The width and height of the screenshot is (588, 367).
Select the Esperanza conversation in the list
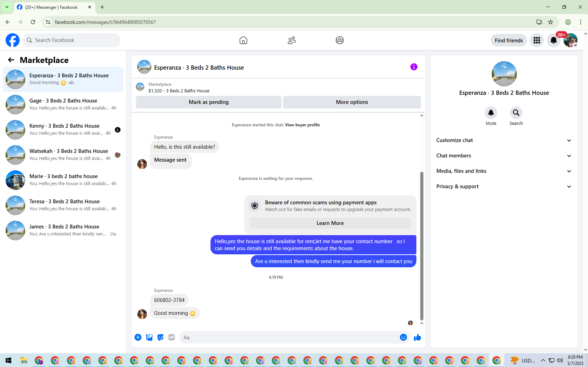(x=63, y=79)
